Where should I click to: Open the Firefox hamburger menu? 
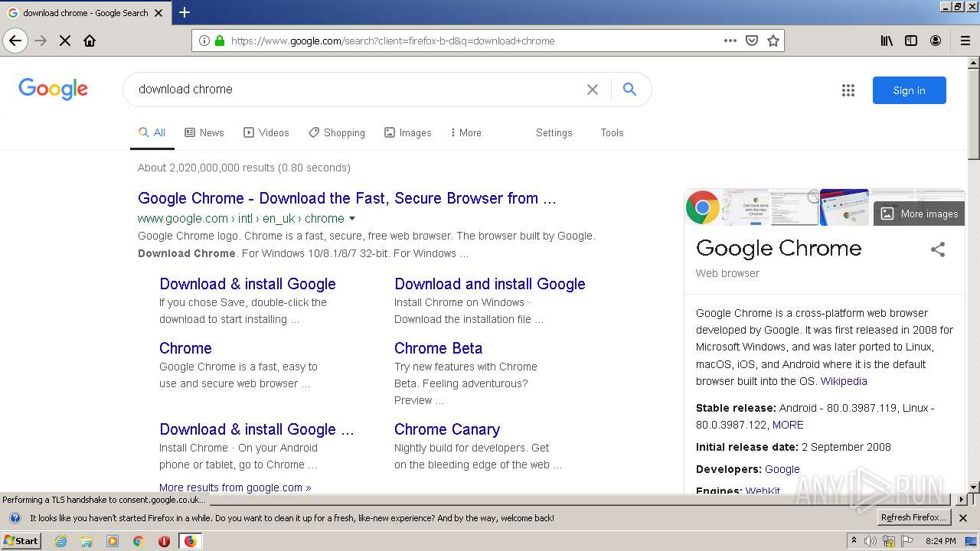point(965,41)
